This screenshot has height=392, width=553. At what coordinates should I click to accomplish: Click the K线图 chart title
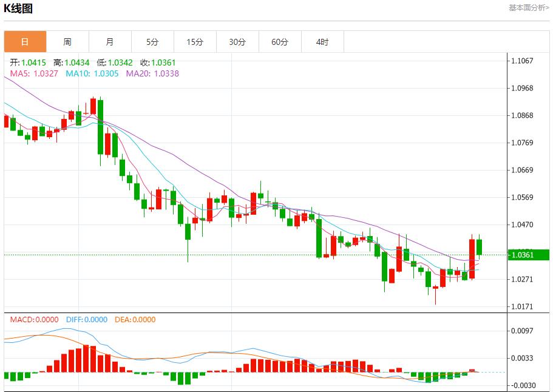click(x=18, y=8)
